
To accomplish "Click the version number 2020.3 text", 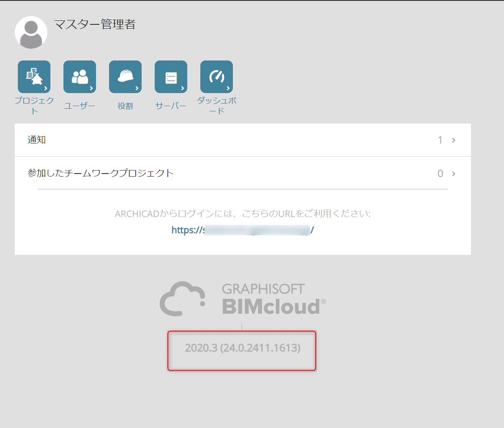I will 243,348.
